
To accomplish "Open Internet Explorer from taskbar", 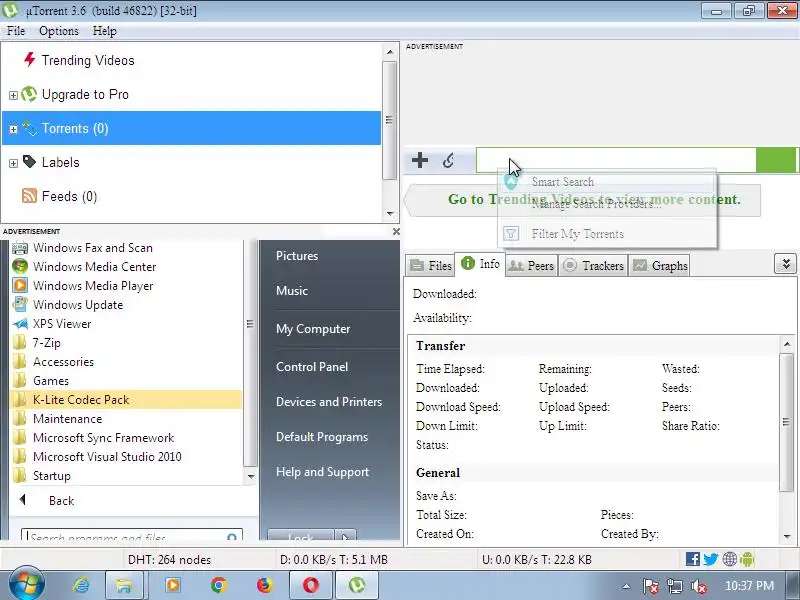I will [x=81, y=585].
